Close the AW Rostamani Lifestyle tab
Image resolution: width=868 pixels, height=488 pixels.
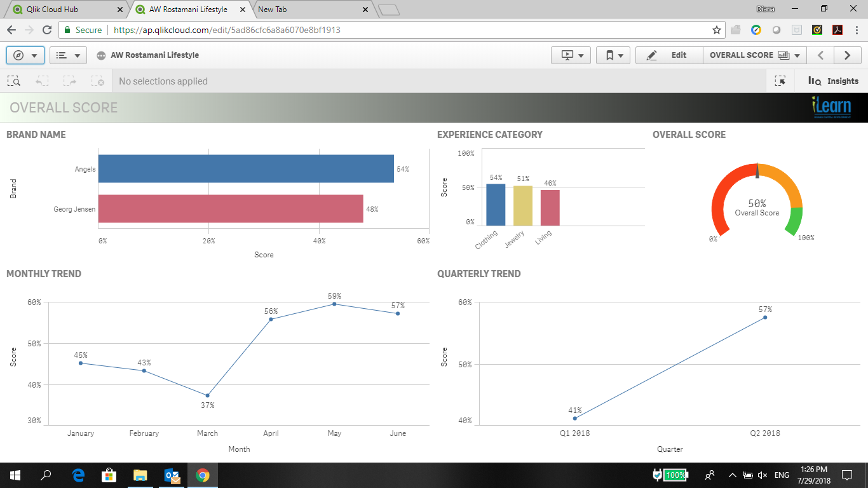coord(243,10)
